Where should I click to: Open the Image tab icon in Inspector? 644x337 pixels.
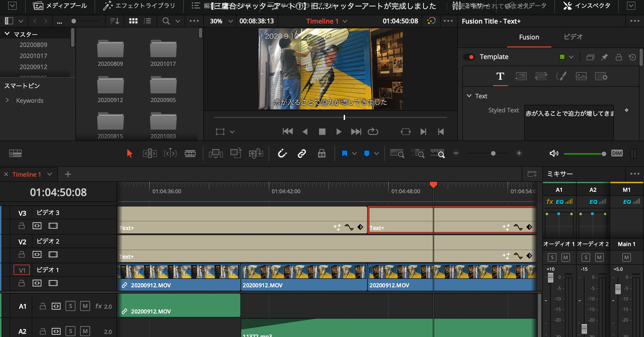coord(581,76)
